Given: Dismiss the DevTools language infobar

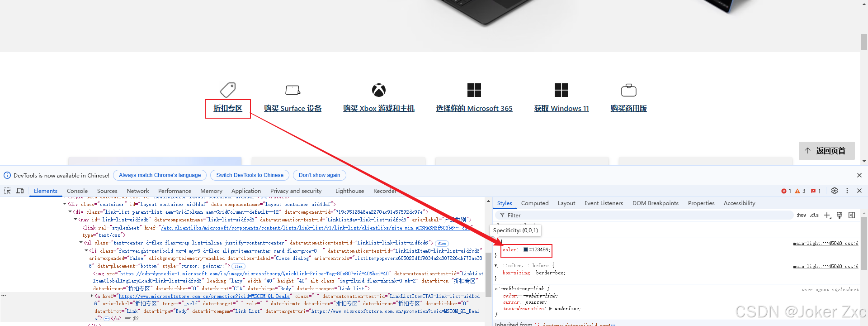Looking at the screenshot, I should pos(859,175).
